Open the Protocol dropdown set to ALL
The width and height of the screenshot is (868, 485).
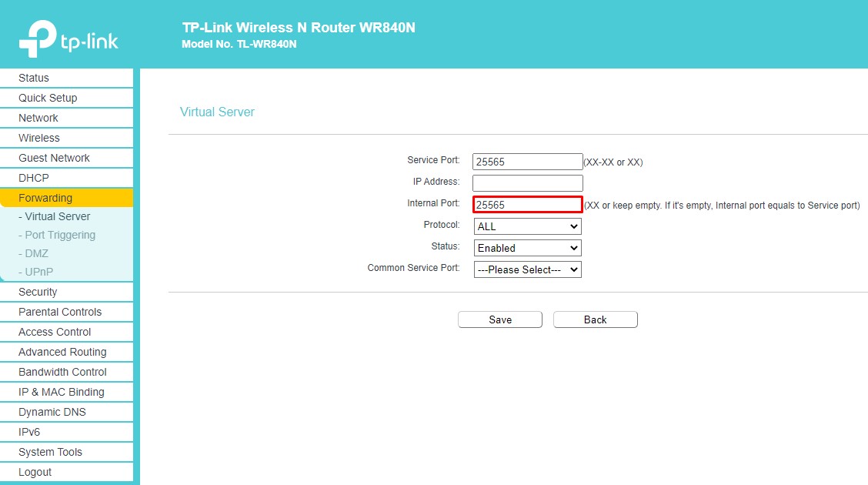pos(528,226)
